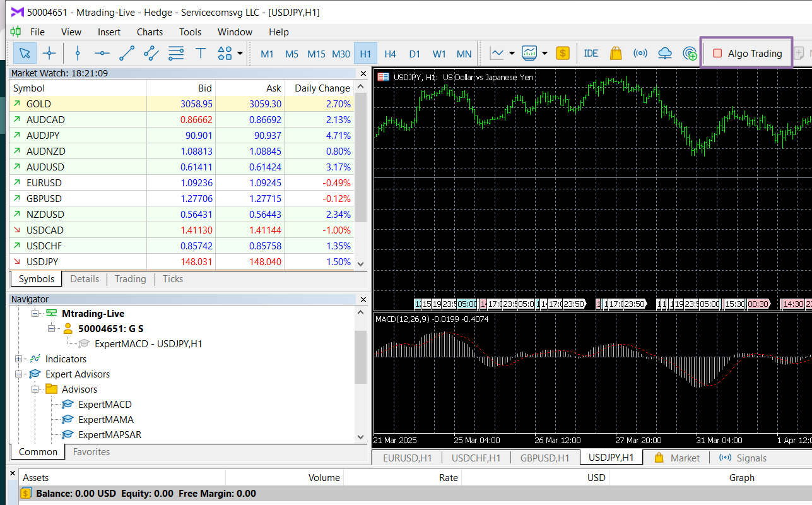The height and width of the screenshot is (505, 812).
Task: Choose the trendline drawing tool
Action: 127,54
